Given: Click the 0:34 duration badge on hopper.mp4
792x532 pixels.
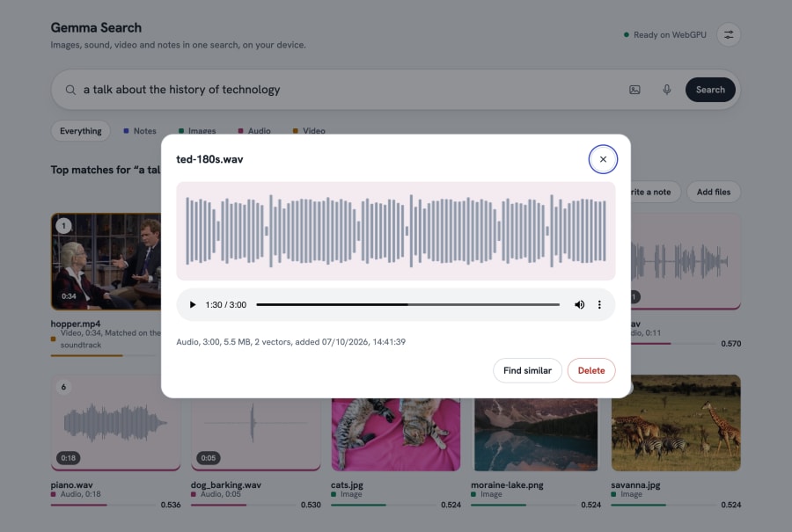Looking at the screenshot, I should tap(69, 296).
